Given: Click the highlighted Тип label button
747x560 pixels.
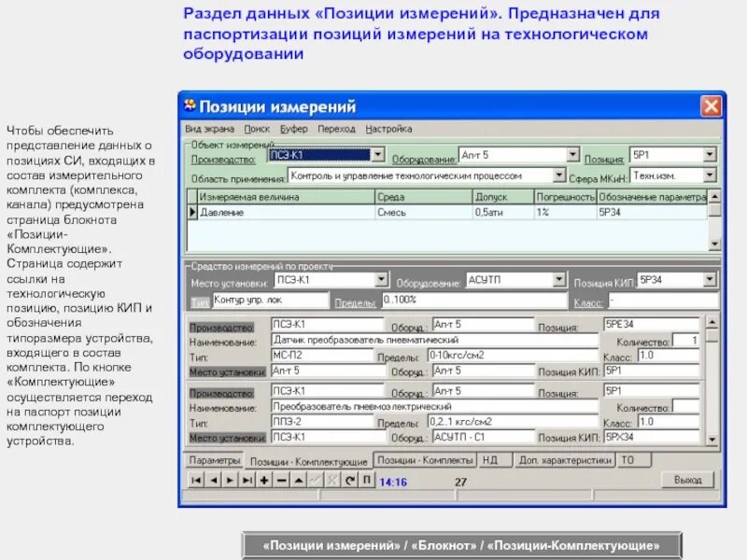Looking at the screenshot, I should click(x=200, y=302).
